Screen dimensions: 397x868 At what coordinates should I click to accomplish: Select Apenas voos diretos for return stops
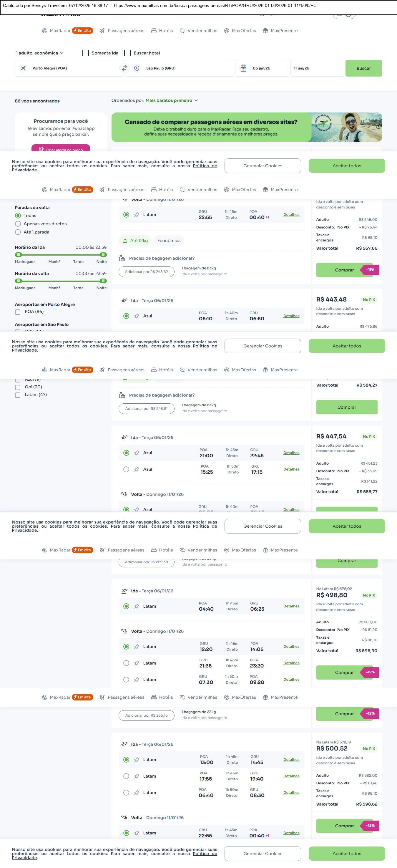18,224
